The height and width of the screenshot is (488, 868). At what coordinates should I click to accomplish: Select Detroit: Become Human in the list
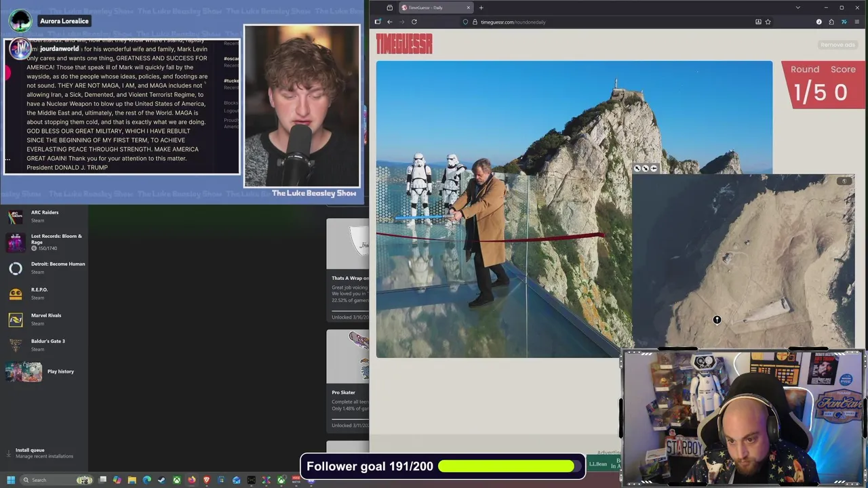pos(44,268)
